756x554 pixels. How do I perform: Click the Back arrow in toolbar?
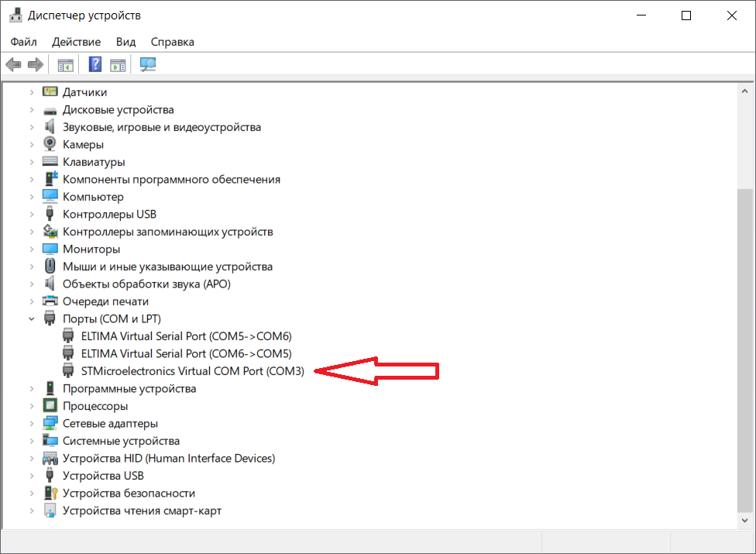coord(12,64)
